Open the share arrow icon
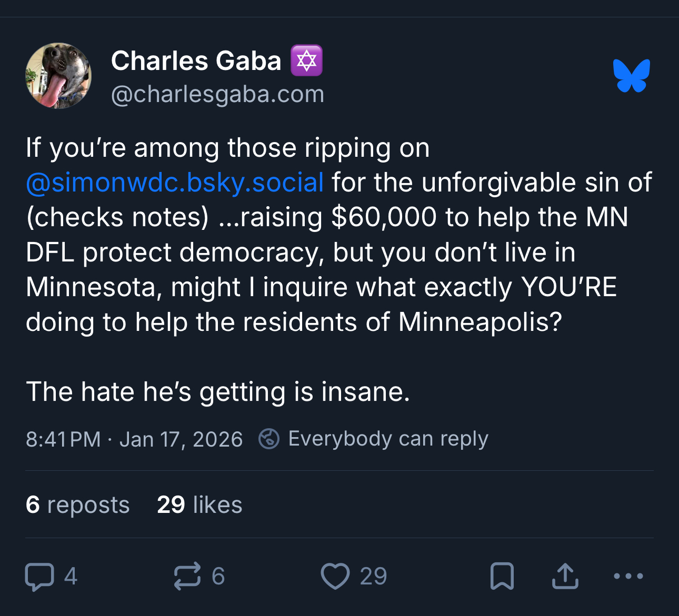 pyautogui.click(x=565, y=576)
